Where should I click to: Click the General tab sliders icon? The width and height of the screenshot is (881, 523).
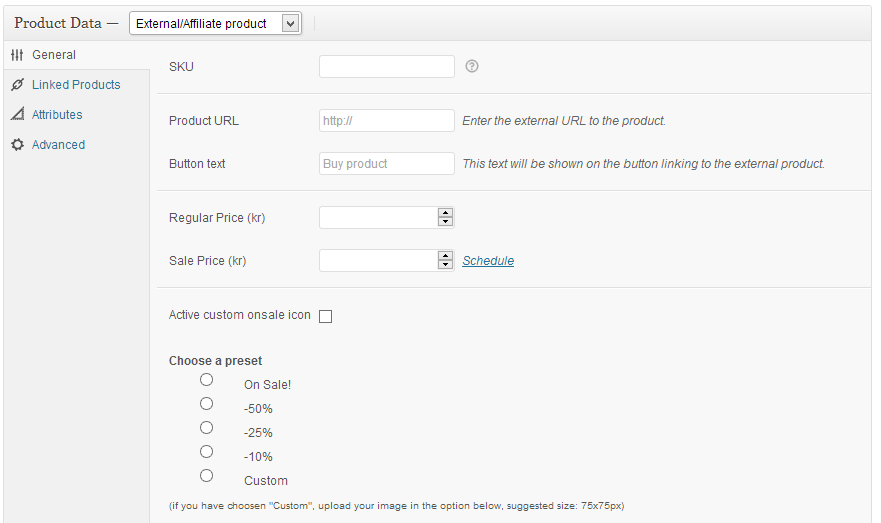[x=17, y=55]
